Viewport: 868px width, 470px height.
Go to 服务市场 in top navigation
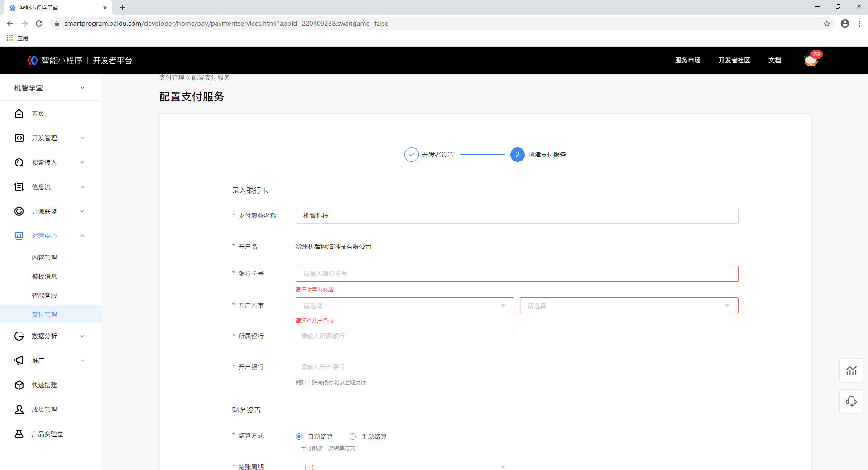(x=687, y=60)
